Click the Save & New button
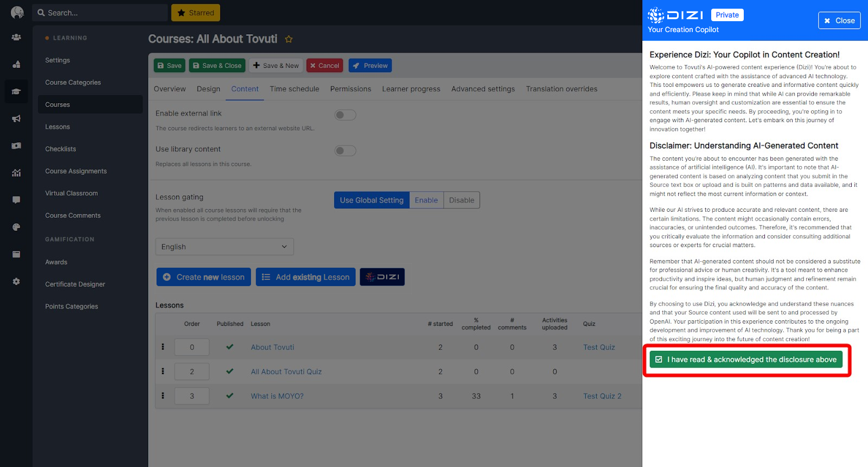 pos(276,66)
